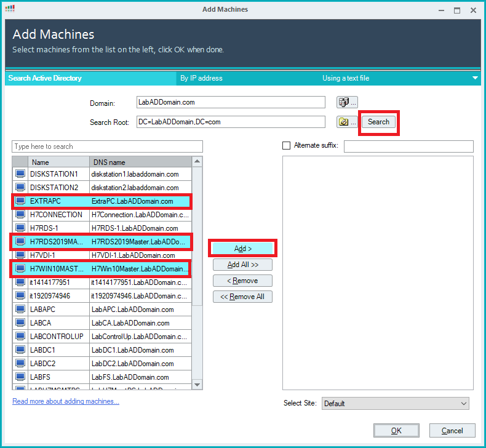Enable the Alternate suffix checkbox
Image resolution: width=486 pixels, height=448 pixels.
pos(286,146)
